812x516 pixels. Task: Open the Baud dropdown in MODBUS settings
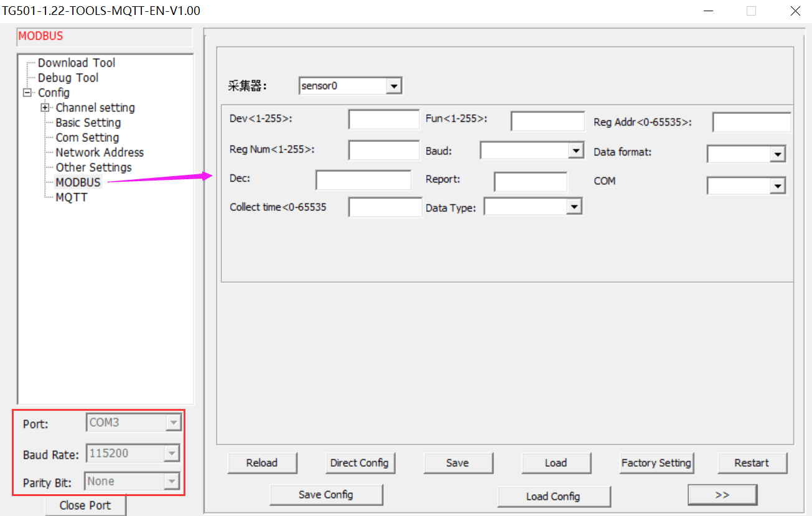[575, 150]
